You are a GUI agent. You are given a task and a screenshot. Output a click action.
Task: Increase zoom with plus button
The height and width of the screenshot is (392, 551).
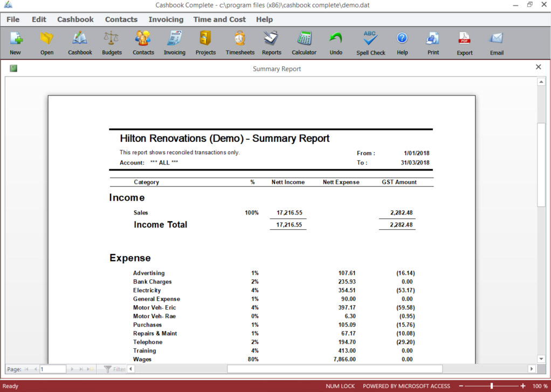(523, 386)
